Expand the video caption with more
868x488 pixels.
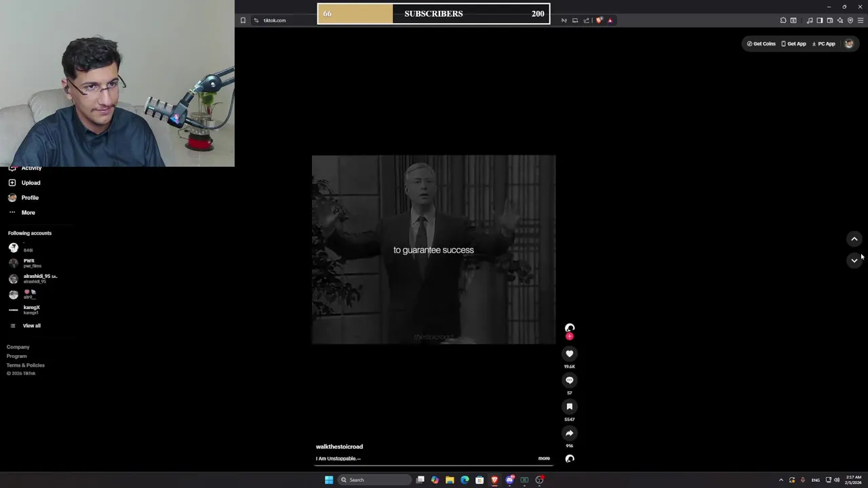tap(544, 459)
